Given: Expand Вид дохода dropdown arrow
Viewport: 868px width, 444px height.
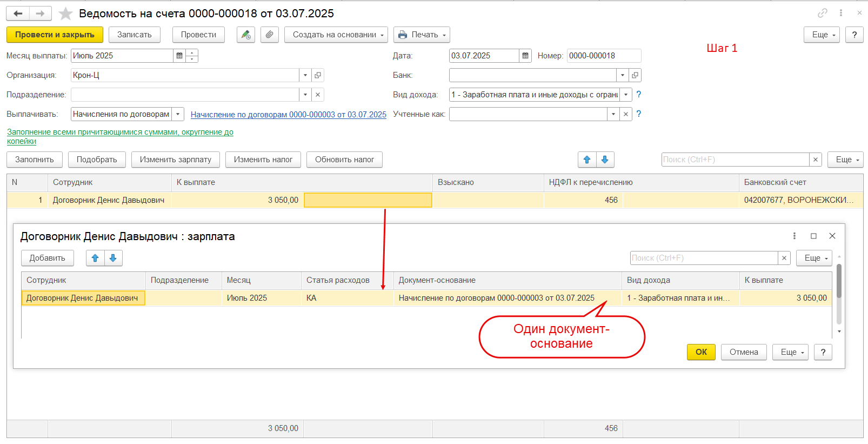Looking at the screenshot, I should (x=626, y=95).
